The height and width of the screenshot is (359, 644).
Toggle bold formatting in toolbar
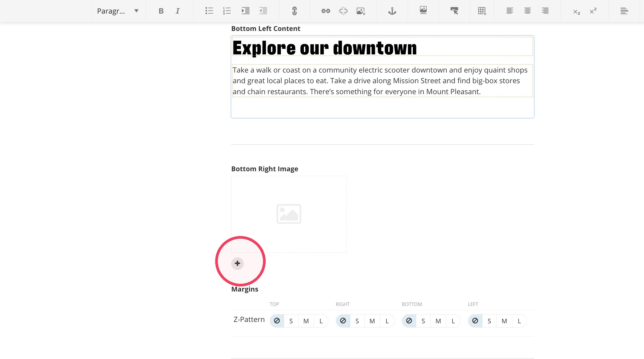161,11
